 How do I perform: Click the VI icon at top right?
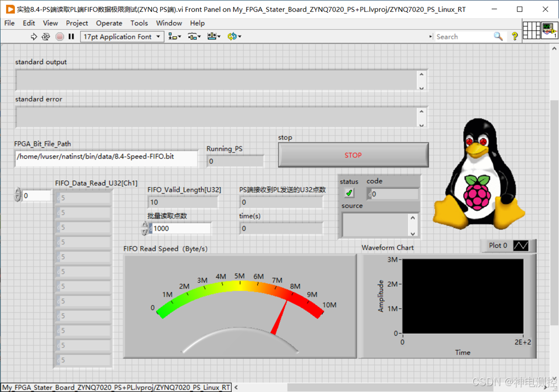click(550, 30)
